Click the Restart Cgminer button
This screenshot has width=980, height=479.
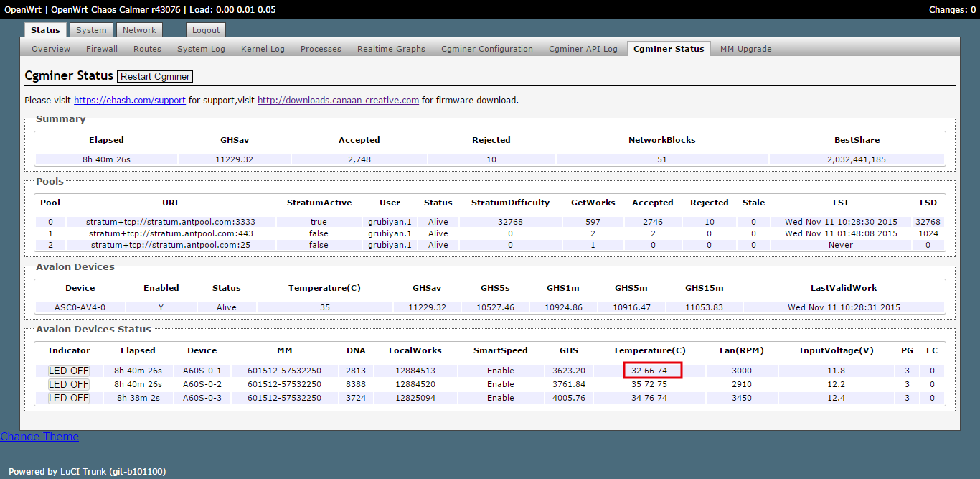pyautogui.click(x=155, y=76)
